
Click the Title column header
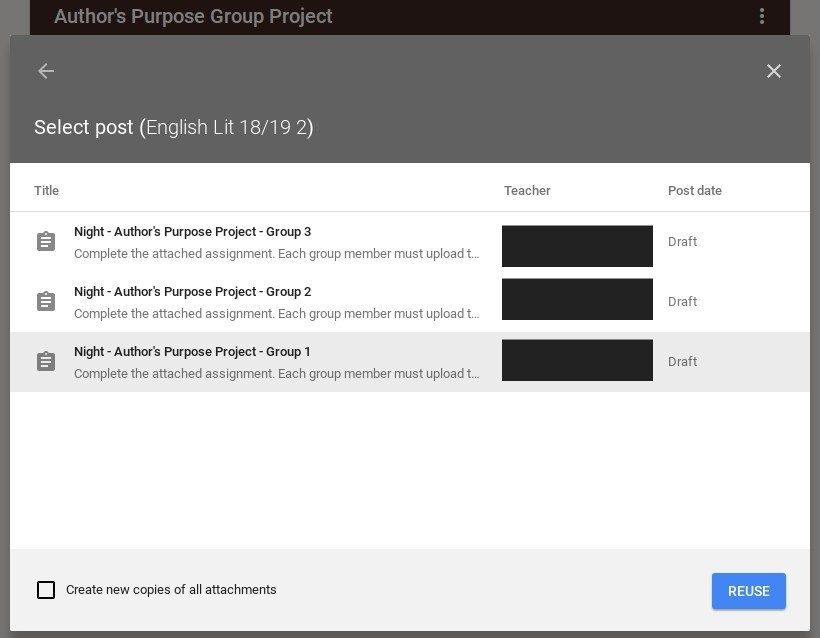(x=47, y=191)
